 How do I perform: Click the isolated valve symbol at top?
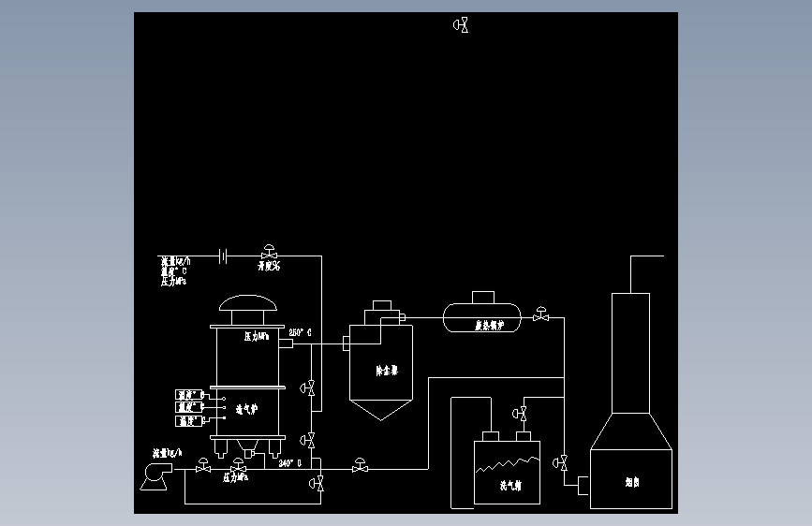[461, 25]
